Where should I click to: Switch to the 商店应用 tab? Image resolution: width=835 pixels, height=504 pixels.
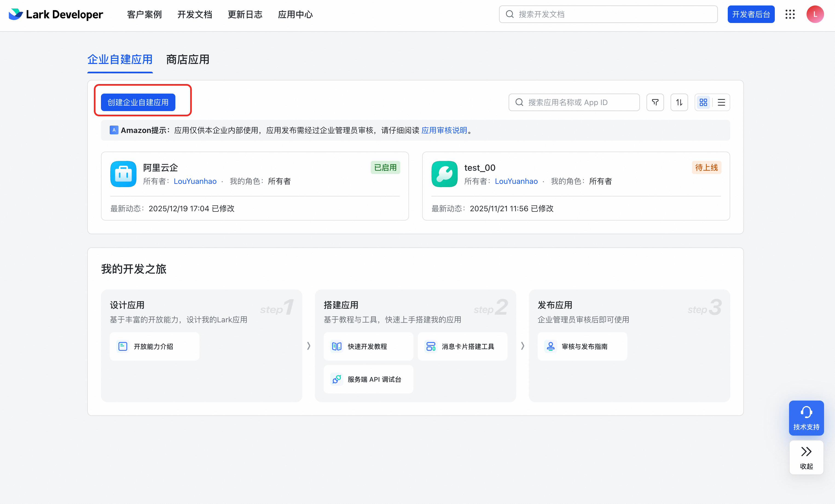[x=187, y=60]
